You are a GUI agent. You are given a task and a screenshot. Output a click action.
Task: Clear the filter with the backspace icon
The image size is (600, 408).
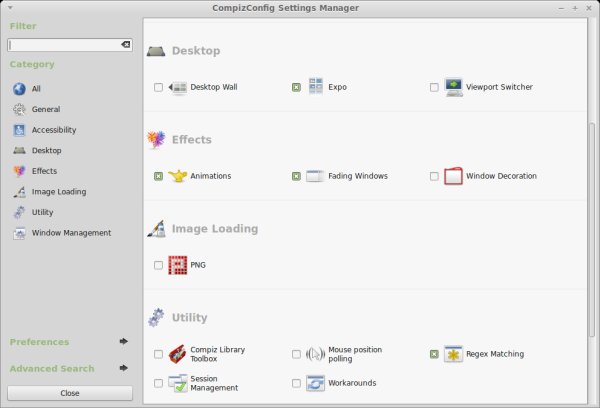(x=126, y=45)
